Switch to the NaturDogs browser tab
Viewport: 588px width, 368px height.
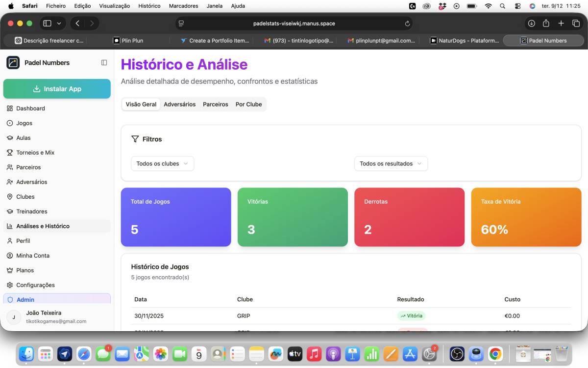point(465,41)
